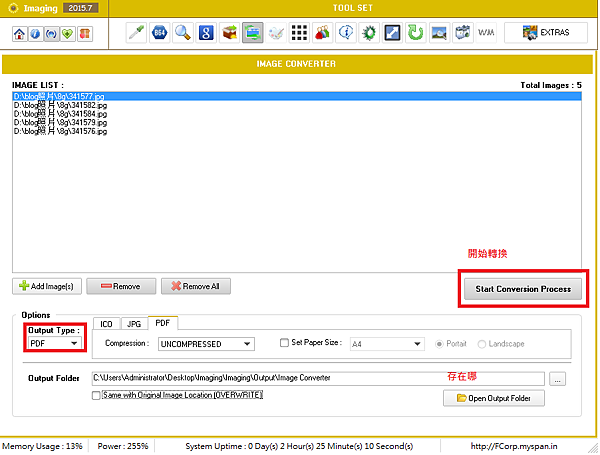The width and height of the screenshot is (600, 455).
Task: Click the Total Images count label
Action: pos(551,85)
